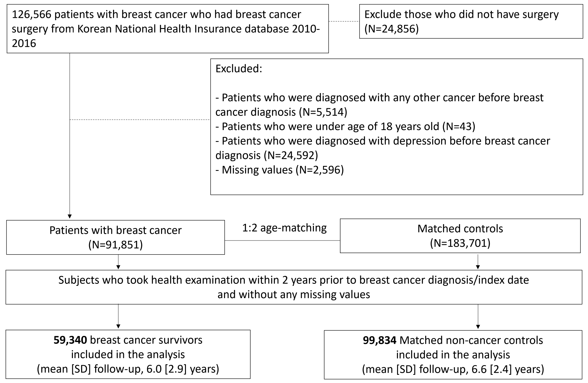Select the prior depression exclusion text (N=24,592)
Screen dimensions: 588x383
pos(382,148)
